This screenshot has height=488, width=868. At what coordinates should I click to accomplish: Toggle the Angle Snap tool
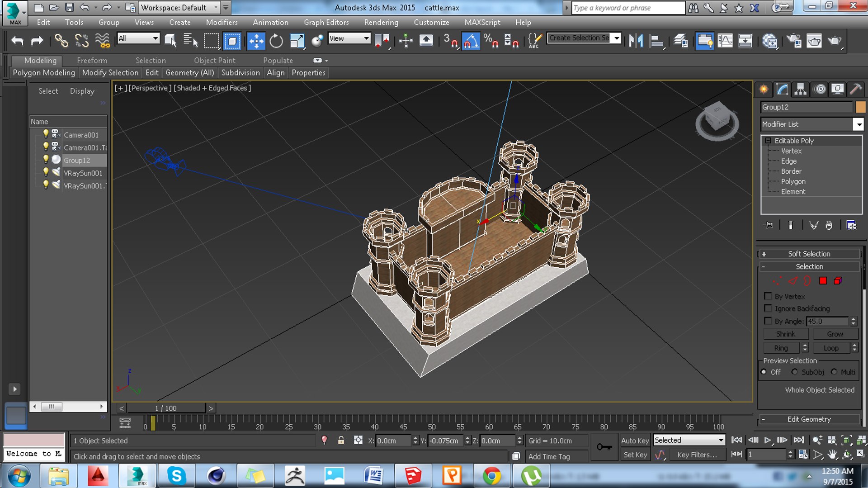471,41
